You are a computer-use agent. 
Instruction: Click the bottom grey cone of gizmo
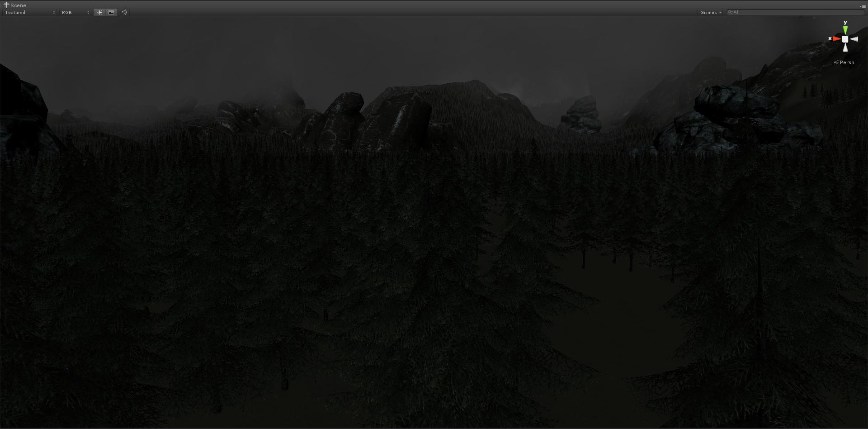845,48
